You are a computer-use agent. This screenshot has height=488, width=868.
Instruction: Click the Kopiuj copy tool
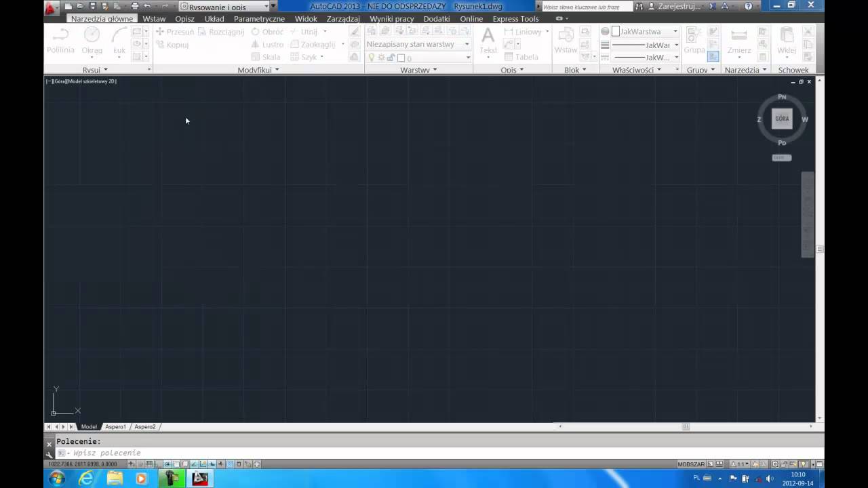click(x=172, y=45)
